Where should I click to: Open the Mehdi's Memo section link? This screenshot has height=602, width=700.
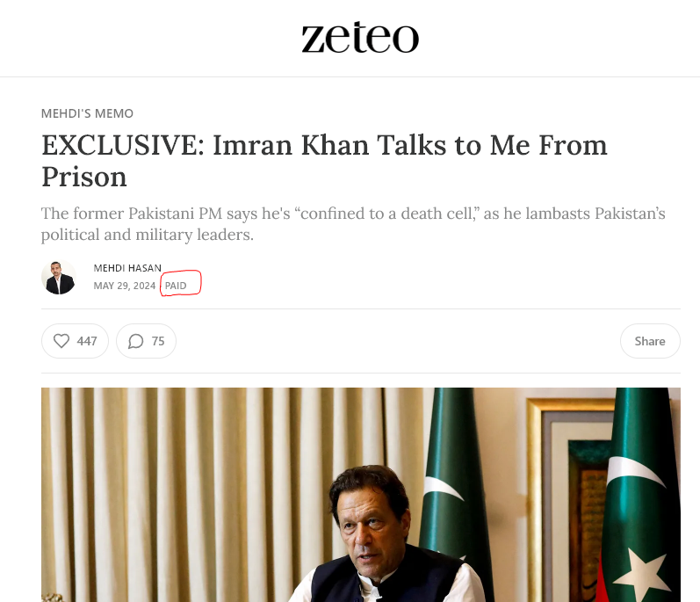coord(87,113)
